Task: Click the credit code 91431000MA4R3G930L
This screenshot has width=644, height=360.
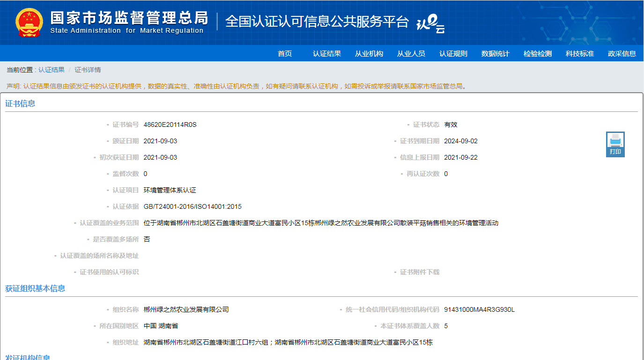Action: pos(479,310)
